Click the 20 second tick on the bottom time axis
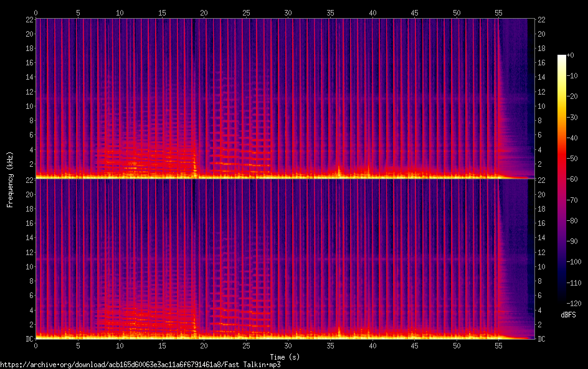588x369 pixels. [204, 345]
